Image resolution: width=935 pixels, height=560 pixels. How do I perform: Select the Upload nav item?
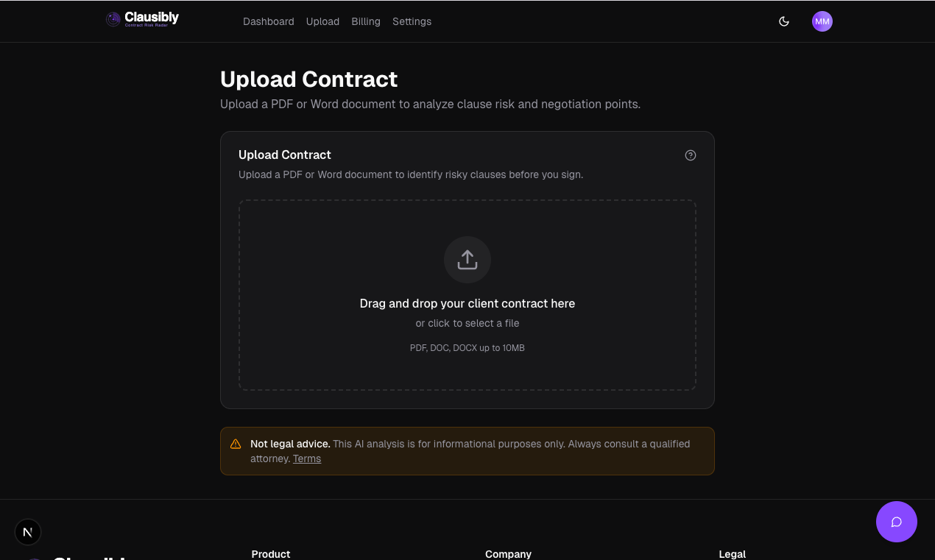click(322, 21)
